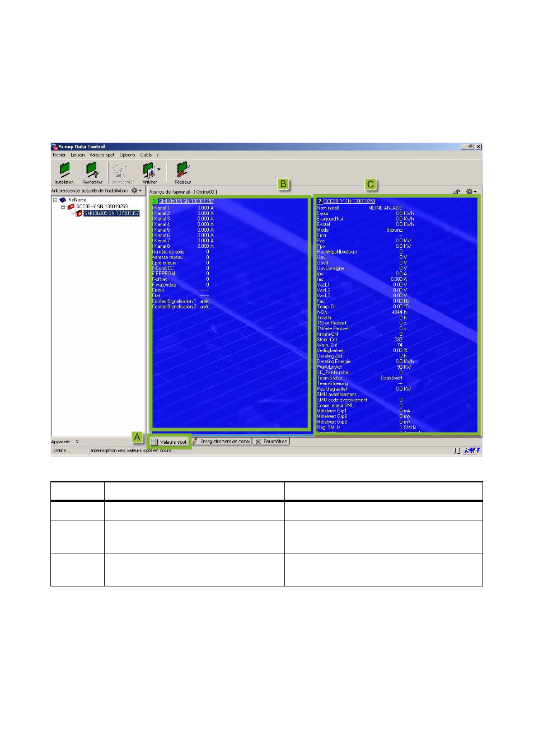Screen dimensions: 534x756
Task: Select SCC90-Y SN:139019259 in the tree
Action: click(102, 206)
